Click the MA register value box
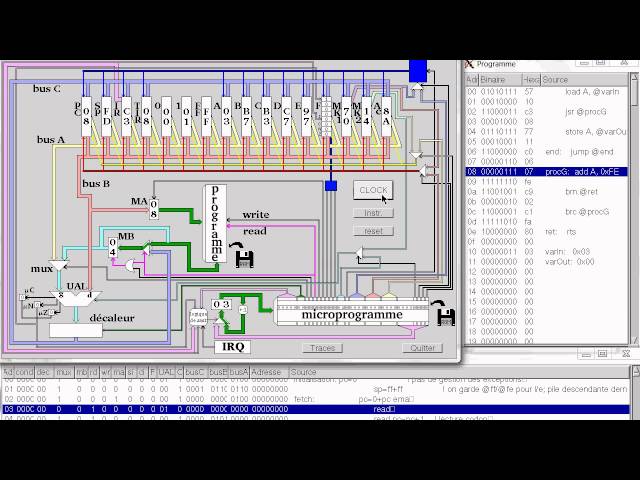640x480 pixels. pyautogui.click(x=153, y=208)
